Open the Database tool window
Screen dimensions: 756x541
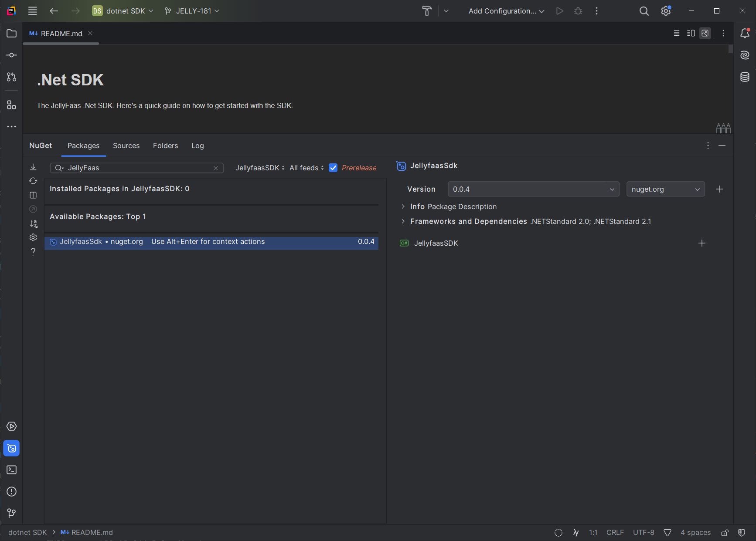pyautogui.click(x=745, y=77)
